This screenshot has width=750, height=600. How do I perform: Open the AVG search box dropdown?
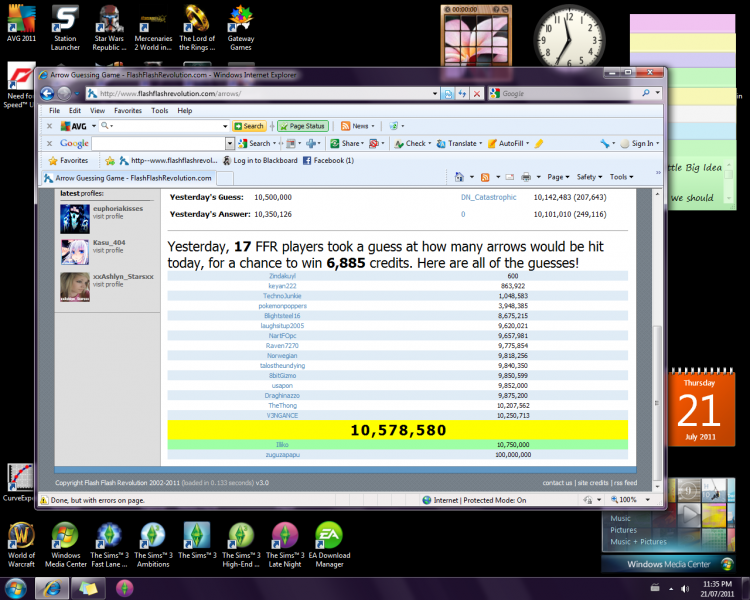[x=225, y=126]
